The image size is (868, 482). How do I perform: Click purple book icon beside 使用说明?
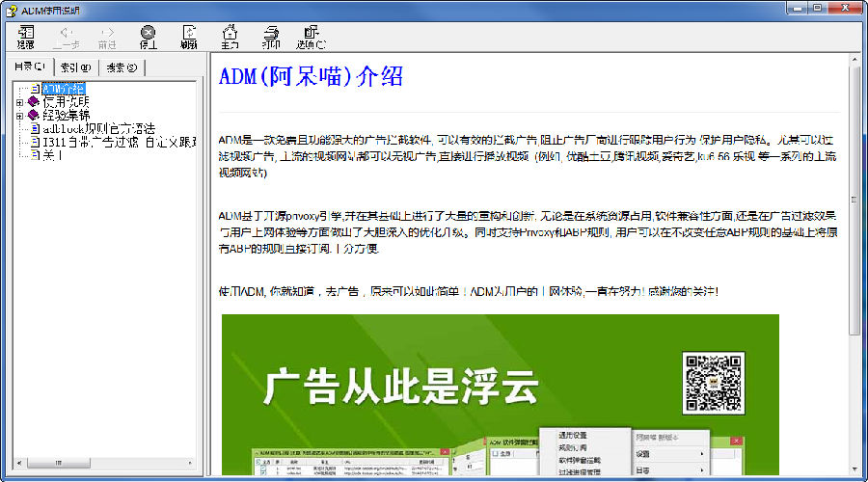coord(33,101)
